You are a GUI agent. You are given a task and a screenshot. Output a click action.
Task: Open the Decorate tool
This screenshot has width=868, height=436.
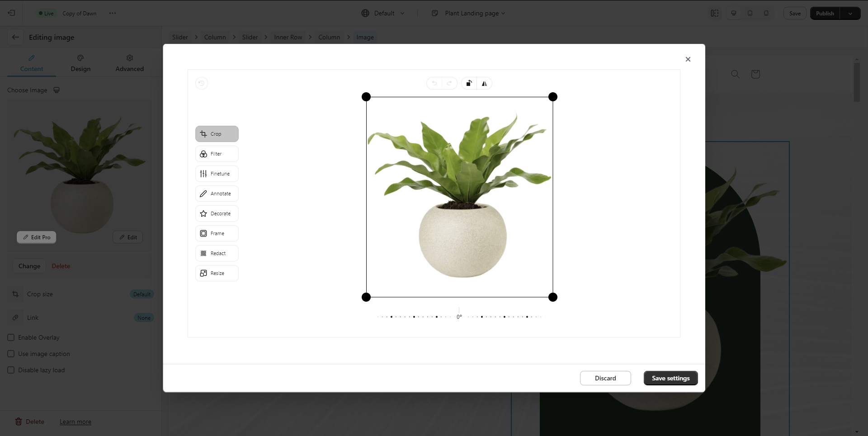click(217, 213)
